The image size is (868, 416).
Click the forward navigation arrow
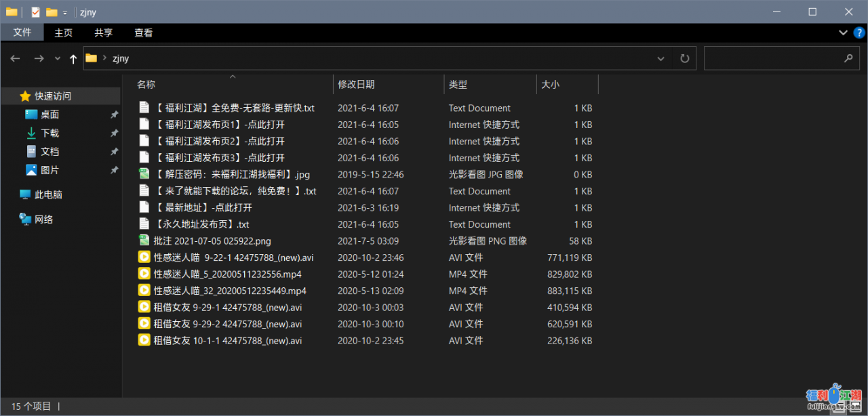tap(39, 58)
